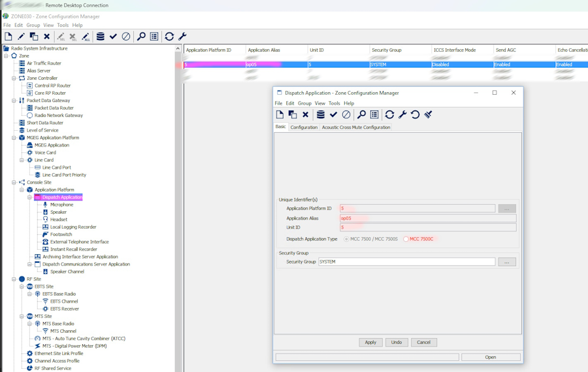Image resolution: width=588 pixels, height=372 pixels.
Task: Click the Open button at dialog bottom
Action: pos(491,357)
